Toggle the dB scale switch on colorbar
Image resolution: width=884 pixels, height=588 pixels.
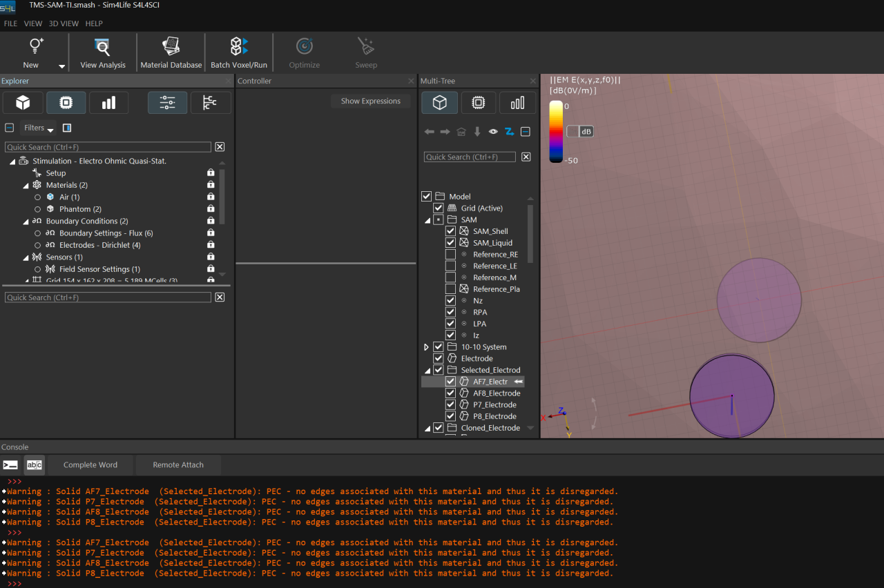(580, 131)
